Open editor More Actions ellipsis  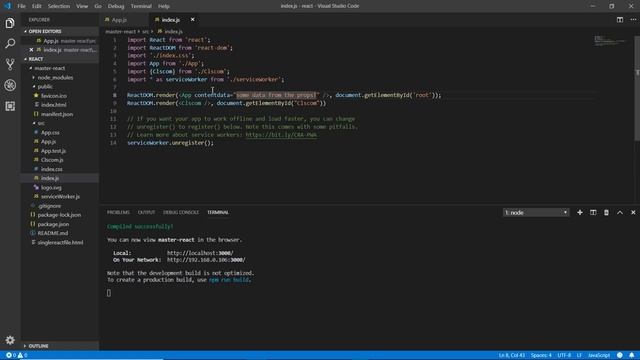633,20
